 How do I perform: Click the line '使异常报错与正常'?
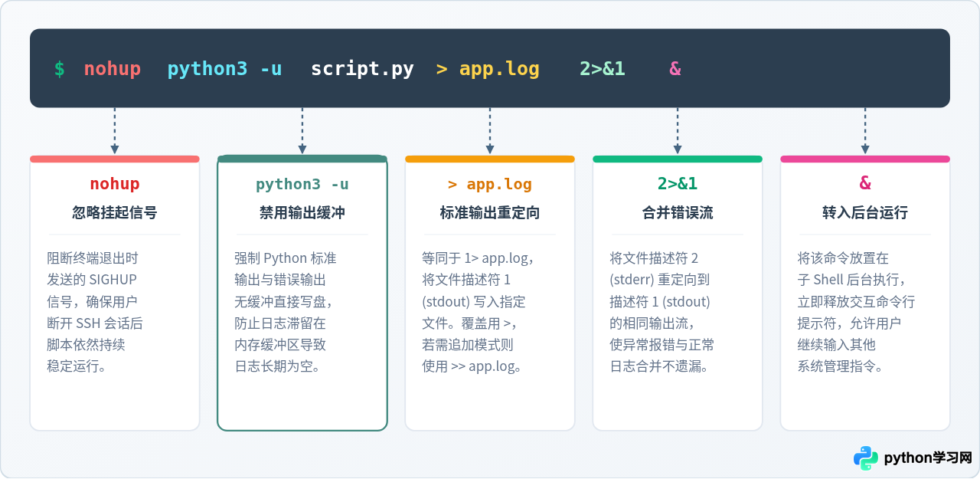pos(662,345)
